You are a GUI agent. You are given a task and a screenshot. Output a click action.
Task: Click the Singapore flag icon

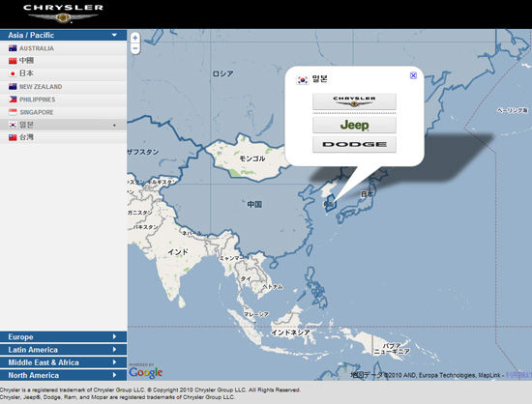(x=13, y=112)
